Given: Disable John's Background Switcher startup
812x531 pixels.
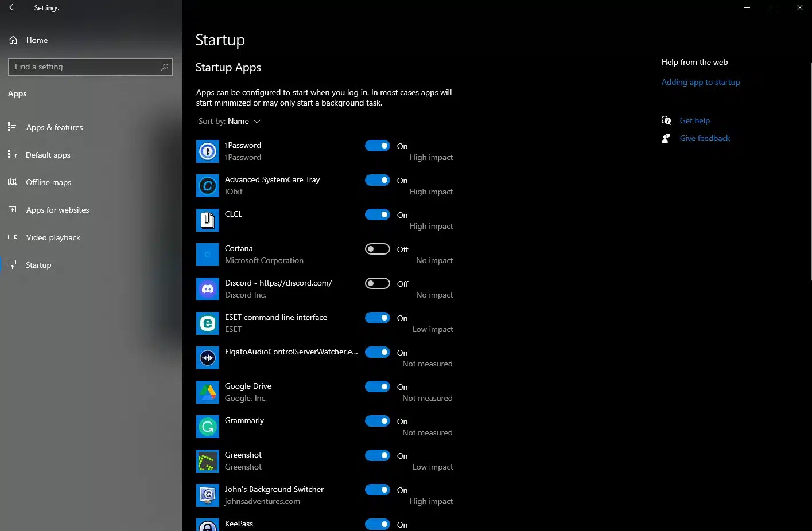Looking at the screenshot, I should [378, 490].
